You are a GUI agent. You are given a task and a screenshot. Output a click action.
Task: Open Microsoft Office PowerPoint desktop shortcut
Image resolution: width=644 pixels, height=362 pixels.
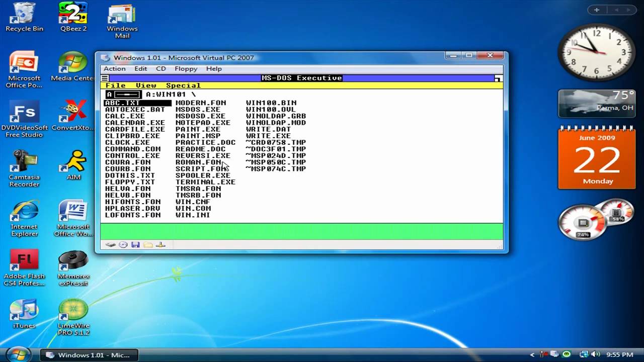point(24,70)
